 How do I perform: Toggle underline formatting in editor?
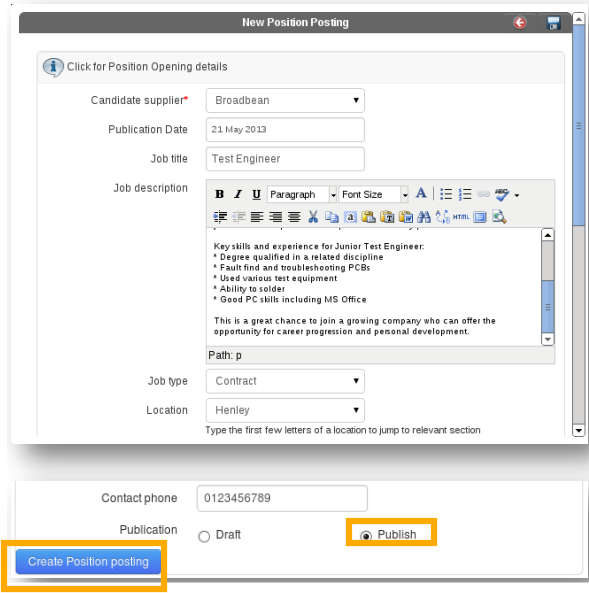click(x=256, y=194)
